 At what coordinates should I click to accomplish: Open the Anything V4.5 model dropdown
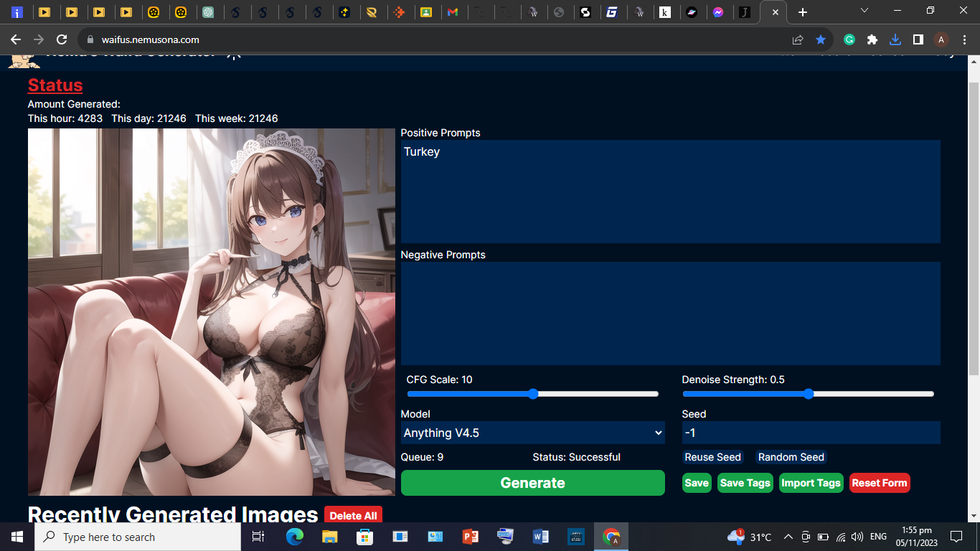532,433
